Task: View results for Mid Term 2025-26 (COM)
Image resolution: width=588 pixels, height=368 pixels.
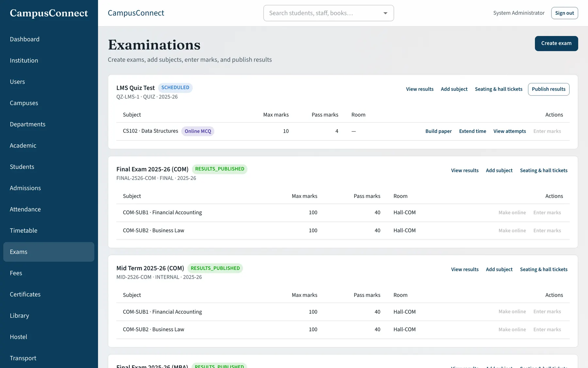Action: tap(465, 270)
